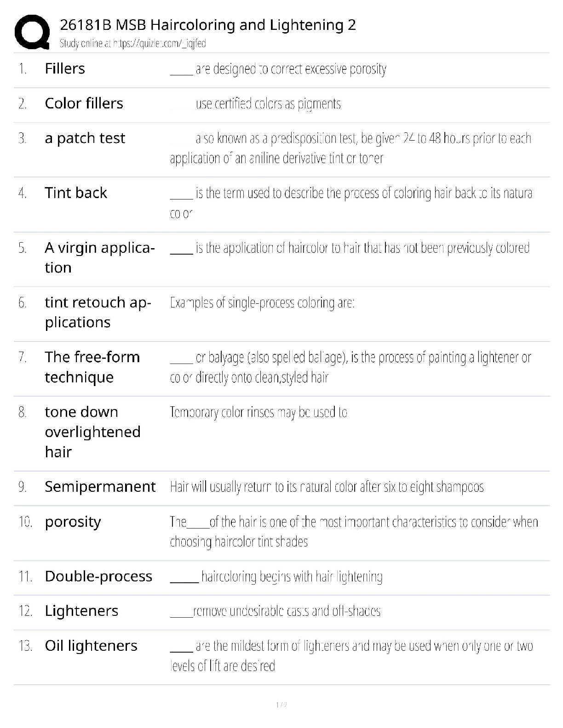Select the 'Lighteners' term

tap(81, 611)
